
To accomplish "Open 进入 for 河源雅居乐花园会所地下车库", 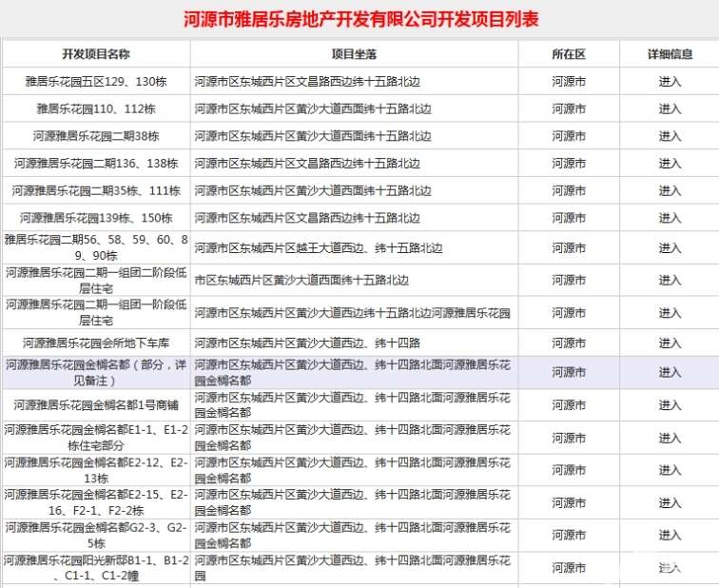I will click(x=670, y=343).
